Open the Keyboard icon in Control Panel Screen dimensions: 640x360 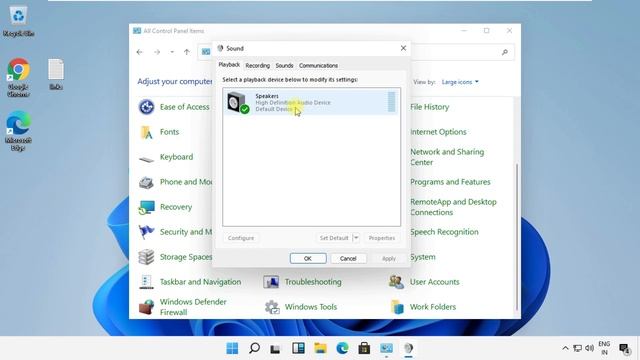[147, 158]
